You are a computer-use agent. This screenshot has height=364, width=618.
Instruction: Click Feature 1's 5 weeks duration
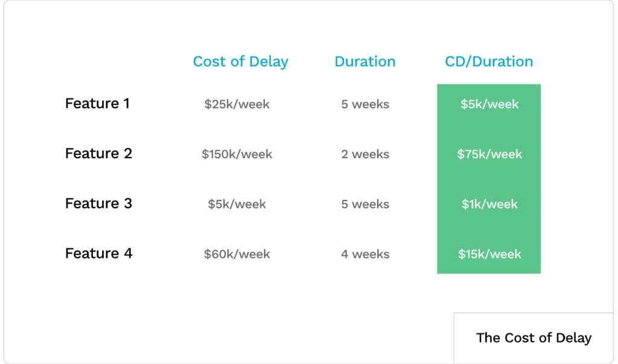(365, 104)
